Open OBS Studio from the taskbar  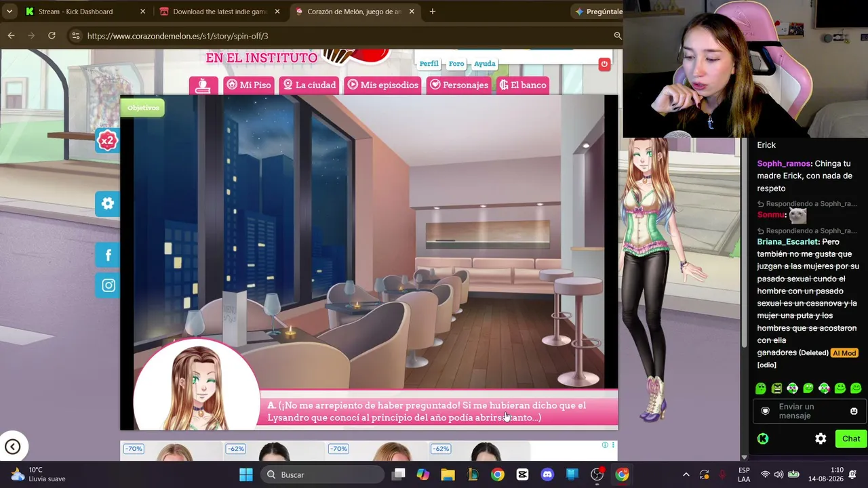click(x=597, y=474)
